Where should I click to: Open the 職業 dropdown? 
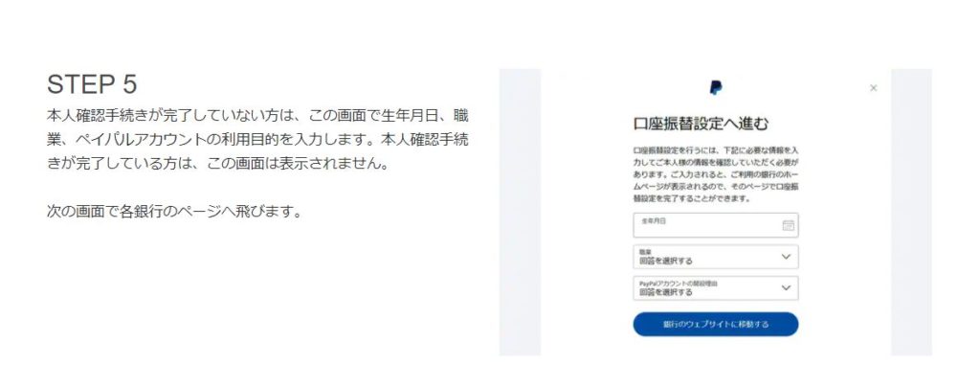(716, 257)
